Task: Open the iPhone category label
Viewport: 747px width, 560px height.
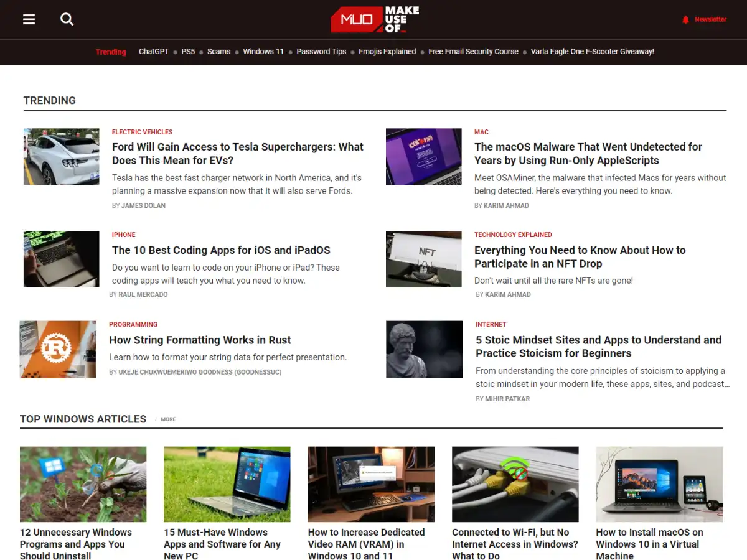Action: click(123, 235)
